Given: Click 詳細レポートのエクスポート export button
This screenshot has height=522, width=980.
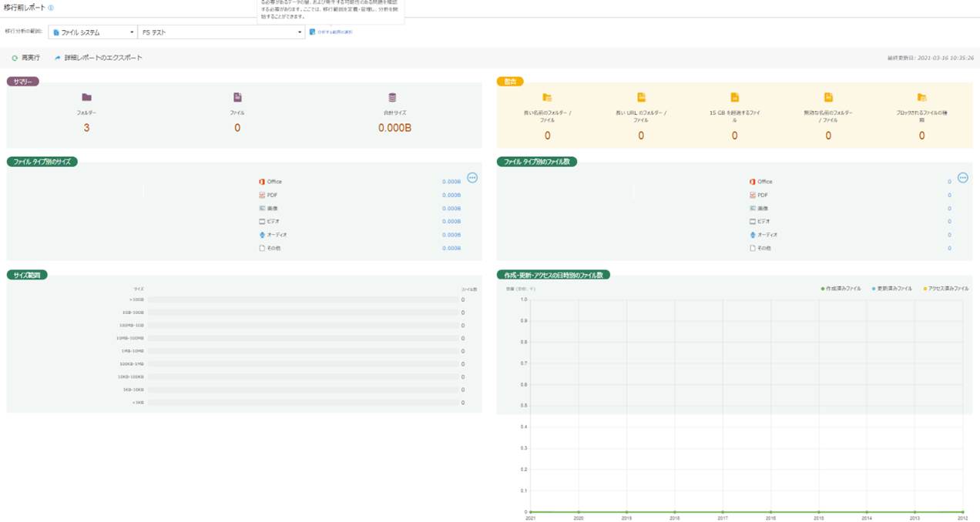Looking at the screenshot, I should tap(98, 58).
